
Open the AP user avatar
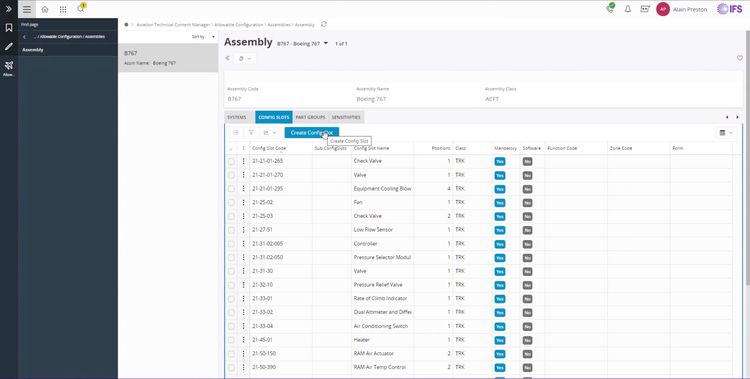[x=662, y=9]
